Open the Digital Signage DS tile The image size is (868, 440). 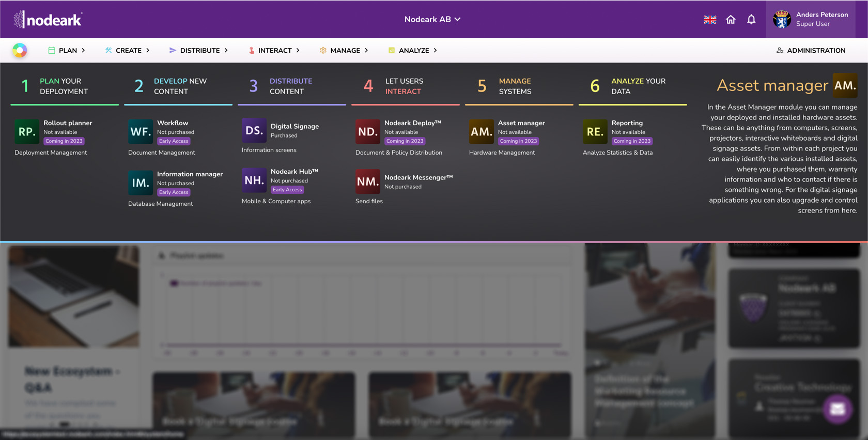click(254, 130)
